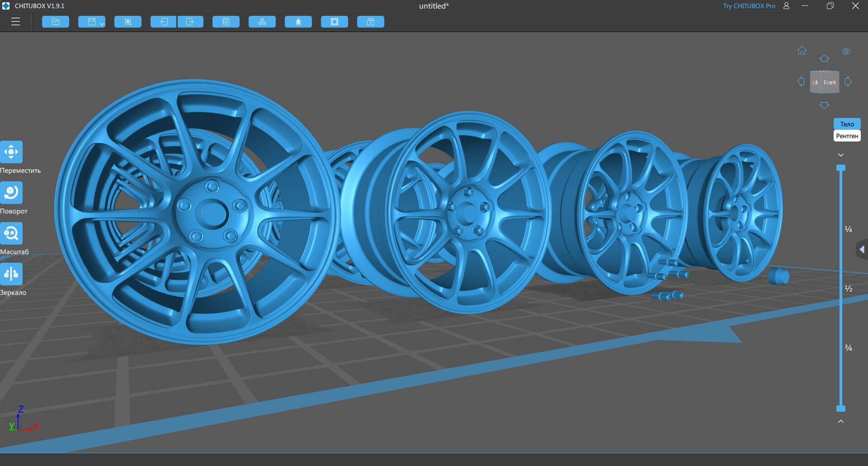
Task: Click the ¾ mark on layer slider
Action: [x=849, y=348]
